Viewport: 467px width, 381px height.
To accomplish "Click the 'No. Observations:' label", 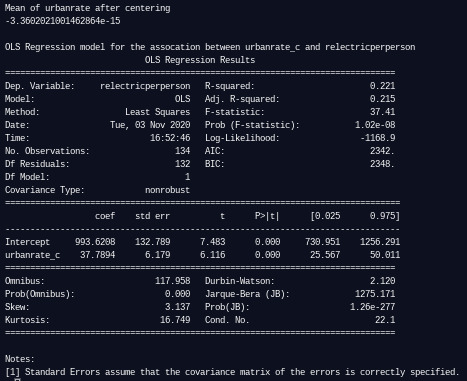I will click(x=47, y=151).
